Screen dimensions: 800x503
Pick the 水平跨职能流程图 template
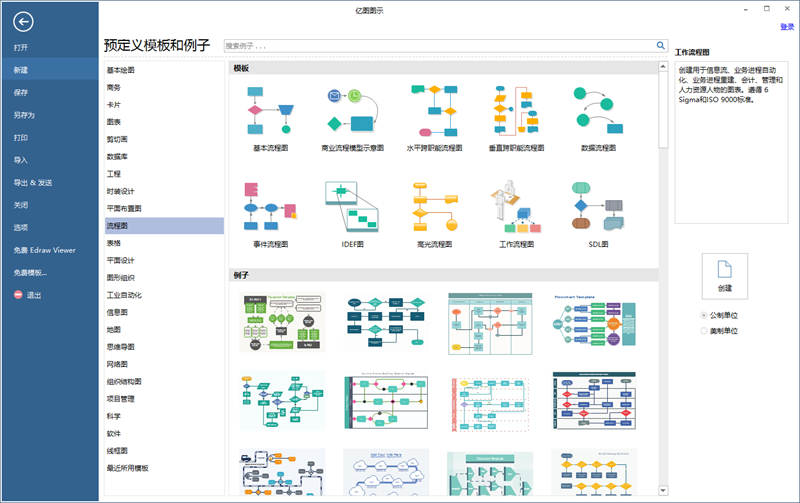click(x=434, y=111)
